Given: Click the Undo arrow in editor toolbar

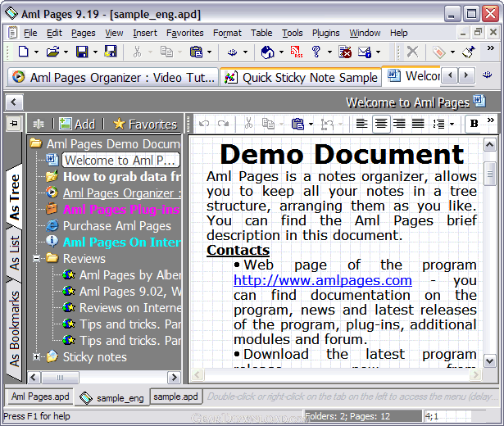Looking at the screenshot, I should 204,124.
